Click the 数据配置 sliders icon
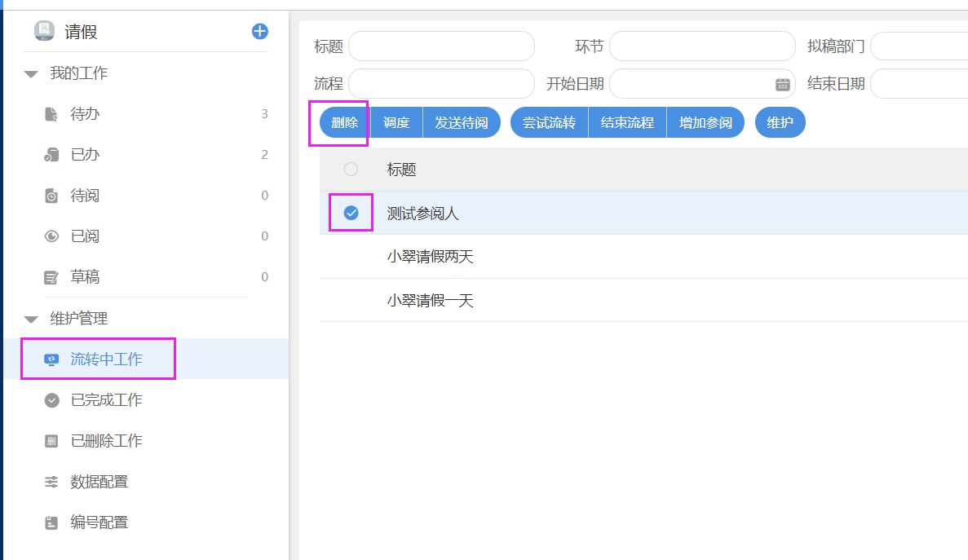This screenshot has height=560, width=968. (51, 482)
